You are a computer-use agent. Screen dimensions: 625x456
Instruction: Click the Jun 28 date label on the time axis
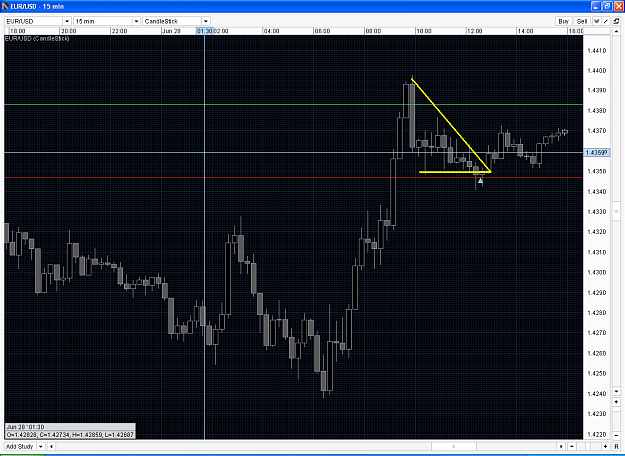tap(171, 31)
